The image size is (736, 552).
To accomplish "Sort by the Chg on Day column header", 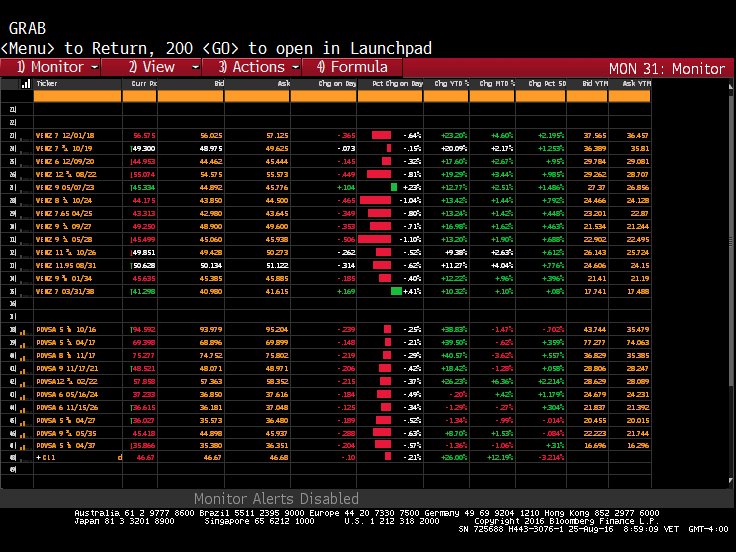I will [x=337, y=84].
